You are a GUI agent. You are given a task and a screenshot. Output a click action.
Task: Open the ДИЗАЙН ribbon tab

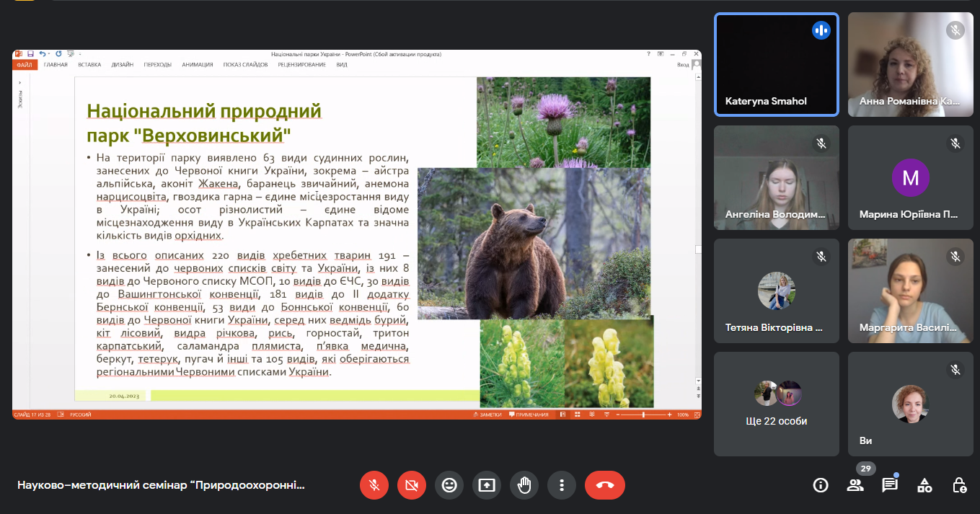tap(122, 65)
